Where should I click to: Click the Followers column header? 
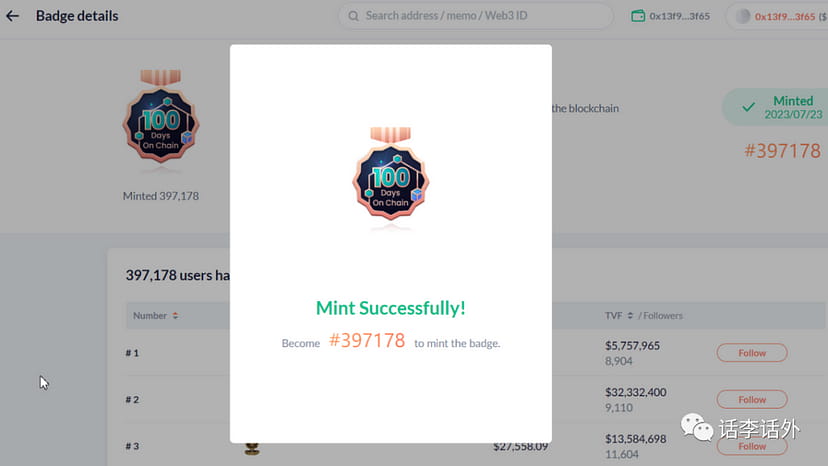pyautogui.click(x=663, y=315)
